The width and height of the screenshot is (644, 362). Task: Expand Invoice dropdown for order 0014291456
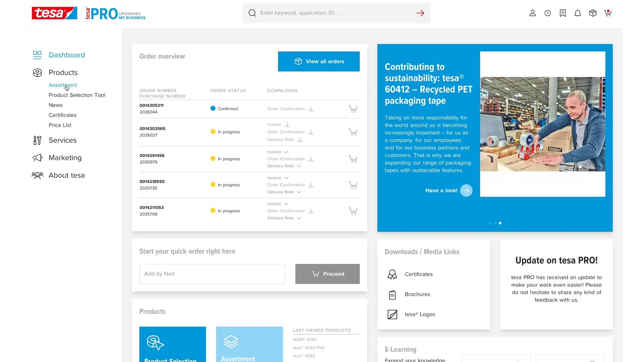[286, 152]
